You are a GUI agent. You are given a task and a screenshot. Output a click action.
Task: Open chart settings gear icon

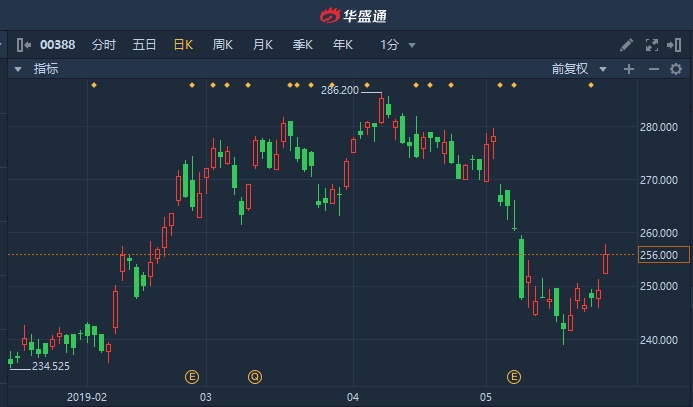675,69
